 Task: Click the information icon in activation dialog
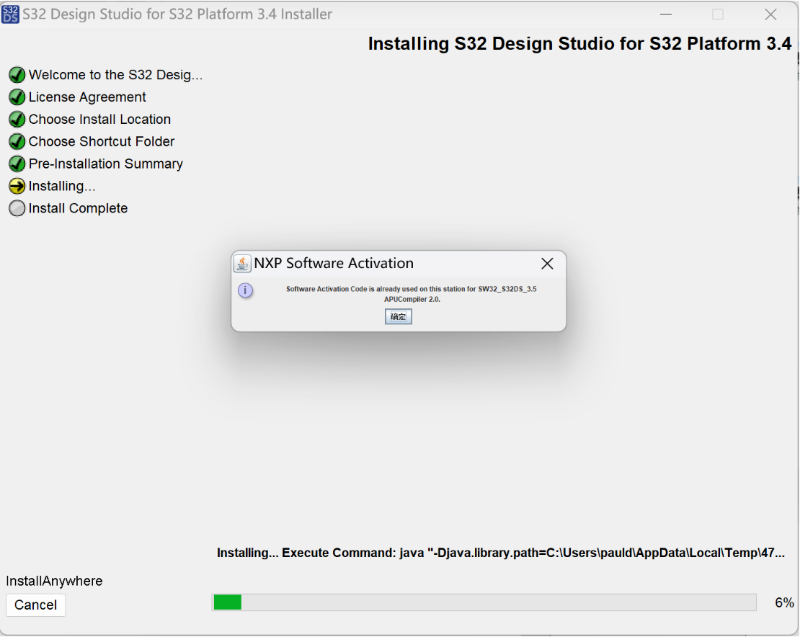coord(245,291)
